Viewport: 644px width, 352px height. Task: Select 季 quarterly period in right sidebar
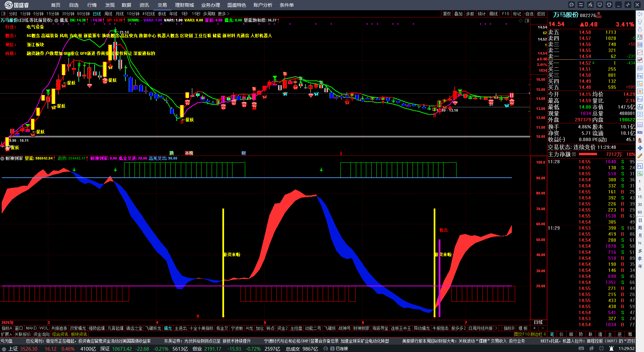(640, 258)
